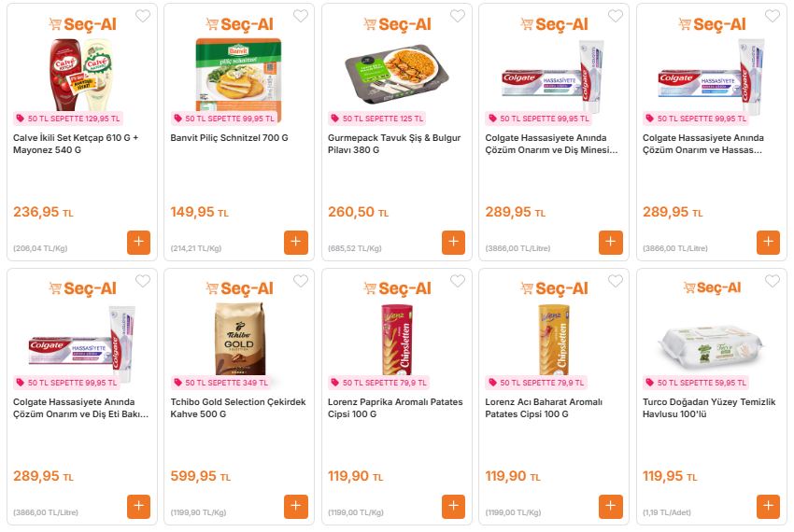The height and width of the screenshot is (532, 794).
Task: Toggle heart on Turco cleansing wipes
Action: (772, 281)
